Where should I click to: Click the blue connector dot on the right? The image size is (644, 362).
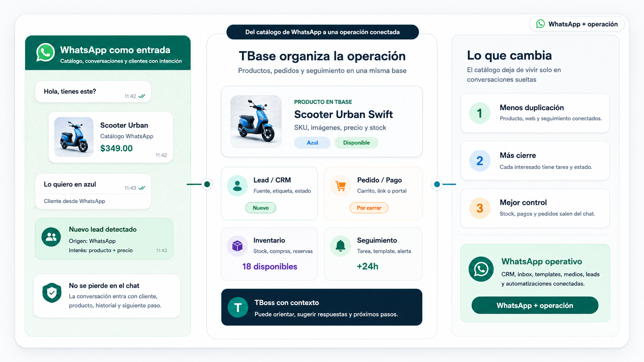click(437, 184)
